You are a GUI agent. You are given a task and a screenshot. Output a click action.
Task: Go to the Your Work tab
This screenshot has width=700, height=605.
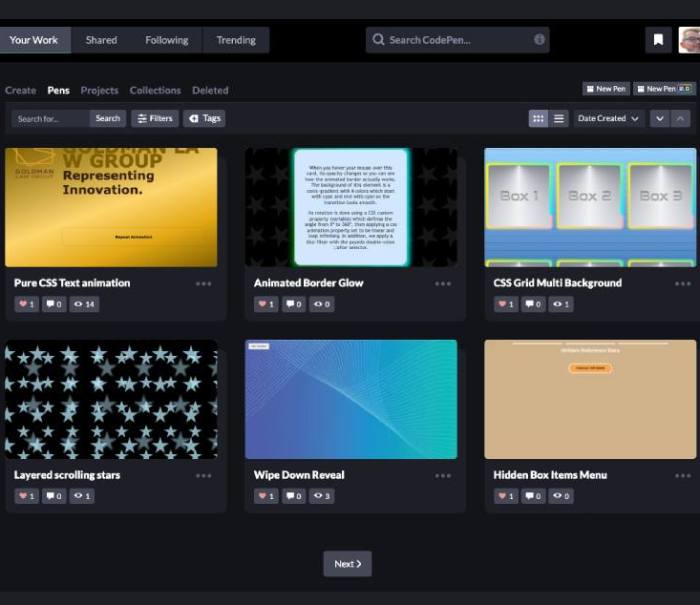point(34,40)
